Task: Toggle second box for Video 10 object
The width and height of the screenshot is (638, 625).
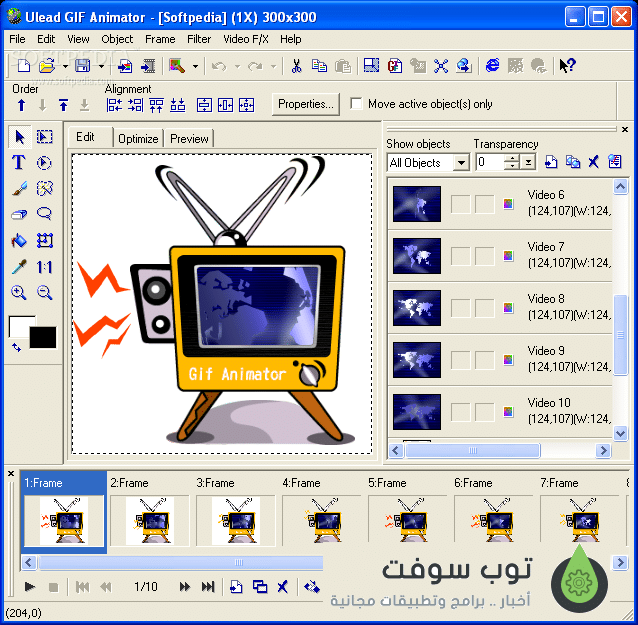Action: [485, 412]
